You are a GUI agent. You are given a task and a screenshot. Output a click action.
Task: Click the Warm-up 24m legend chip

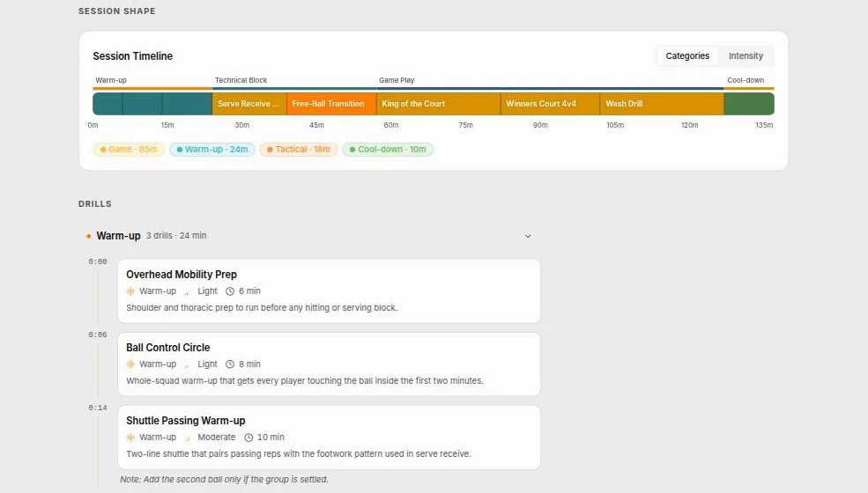coord(212,150)
